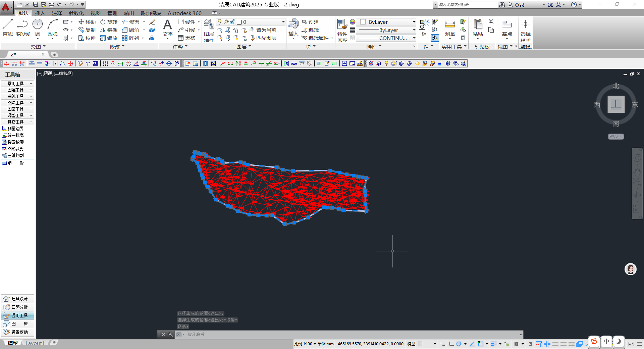Open the ByLayer color dropdown
The width and height of the screenshot is (644, 349).
click(x=414, y=22)
